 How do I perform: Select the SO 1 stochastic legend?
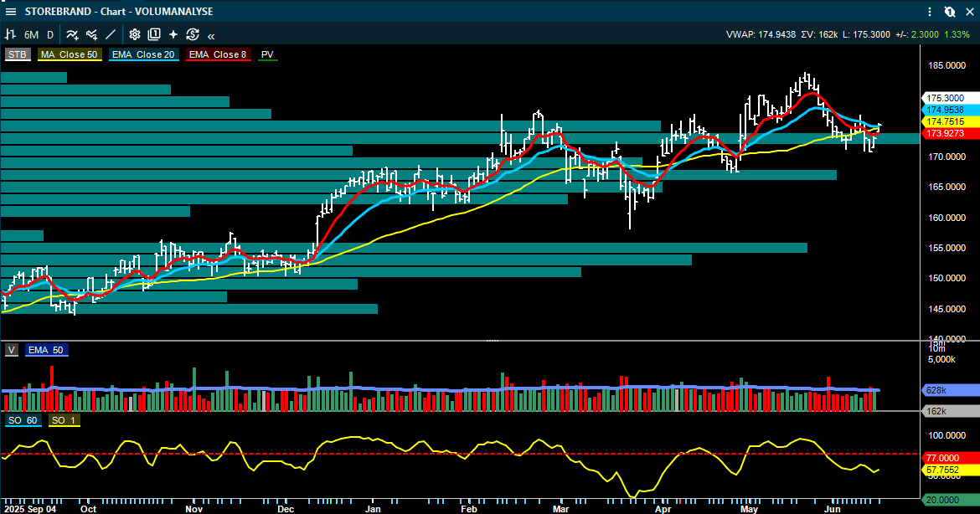pyautogui.click(x=64, y=420)
